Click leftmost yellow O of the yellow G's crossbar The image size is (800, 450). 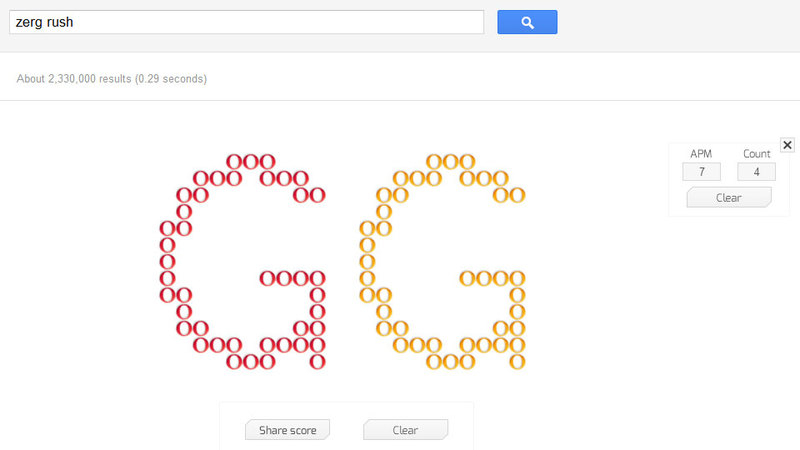(467, 279)
